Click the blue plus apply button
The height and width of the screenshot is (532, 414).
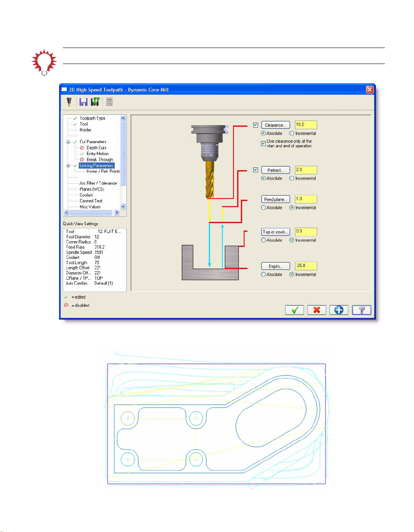point(339,310)
